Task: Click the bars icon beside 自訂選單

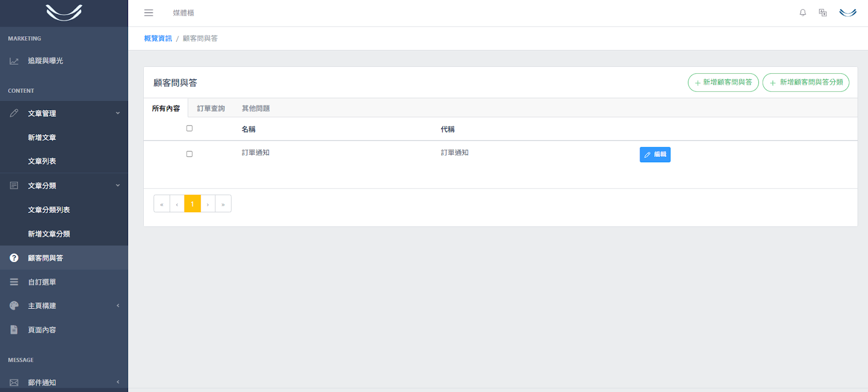Action: [x=14, y=282]
